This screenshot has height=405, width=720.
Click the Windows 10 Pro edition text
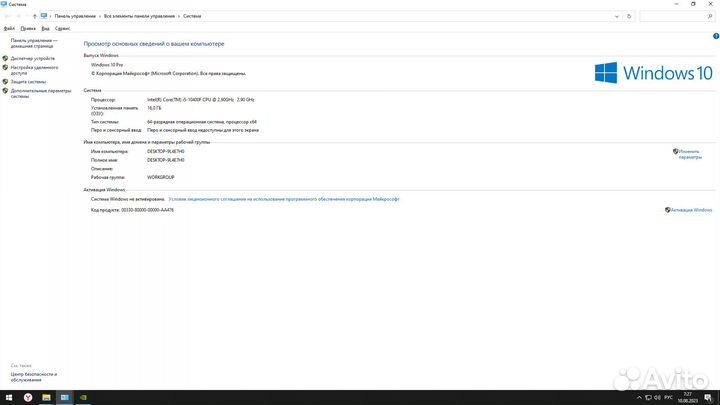[x=107, y=65]
